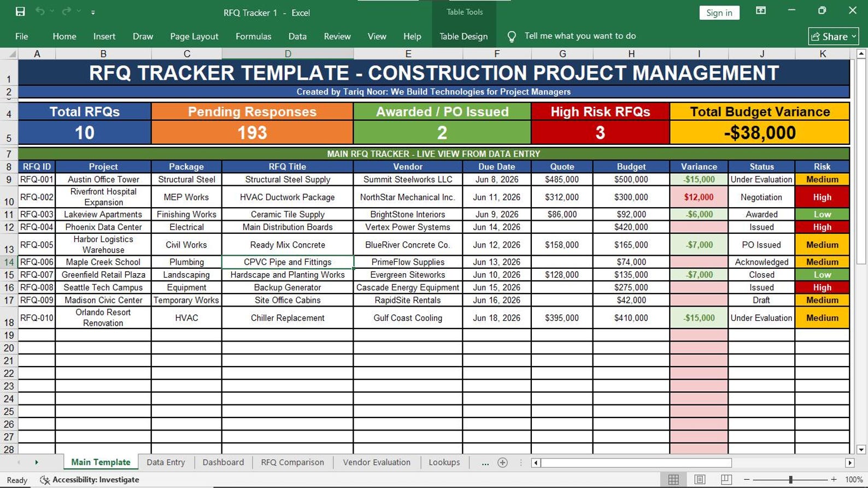Select the 'Gulf Coast Cooling' vendor cell

(408, 318)
